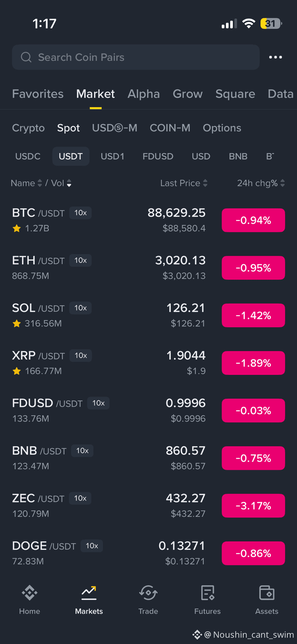The height and width of the screenshot is (644, 297).
Task: Toggle the favorite star on SOL/USDT
Action: click(16, 324)
